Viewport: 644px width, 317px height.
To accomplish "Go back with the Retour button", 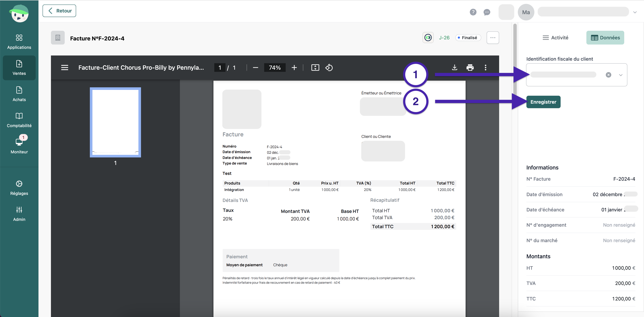I will 59,11.
